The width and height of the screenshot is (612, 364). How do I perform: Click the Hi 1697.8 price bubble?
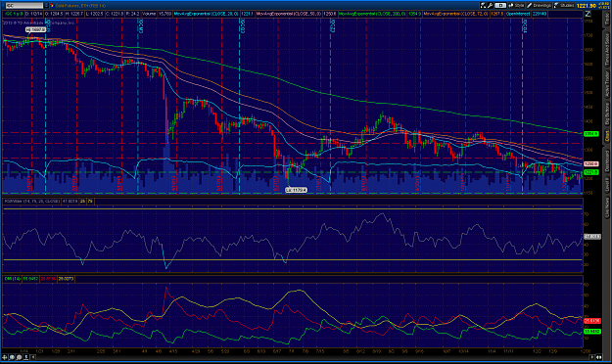pyautogui.click(x=36, y=29)
